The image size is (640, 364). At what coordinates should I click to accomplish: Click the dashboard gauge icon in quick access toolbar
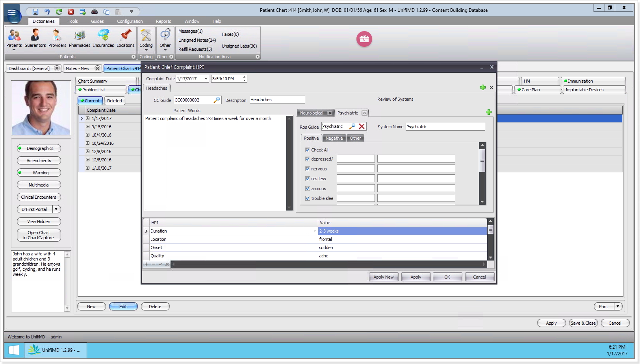coord(95,12)
